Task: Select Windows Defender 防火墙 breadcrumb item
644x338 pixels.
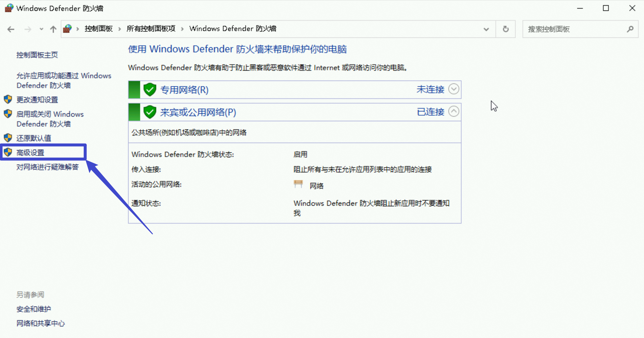Action: tap(233, 29)
